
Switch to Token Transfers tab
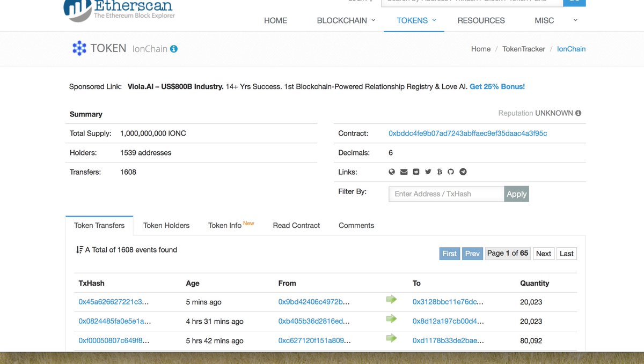coord(99,225)
